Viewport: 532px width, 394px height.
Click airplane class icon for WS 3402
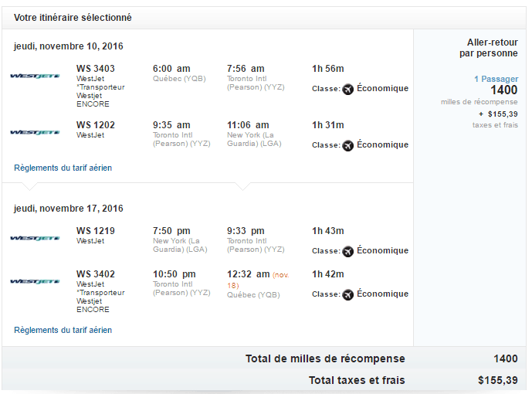[x=347, y=294]
